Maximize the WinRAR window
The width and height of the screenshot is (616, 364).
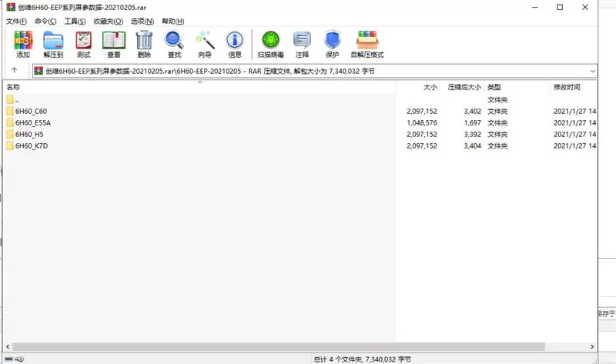[x=560, y=7]
